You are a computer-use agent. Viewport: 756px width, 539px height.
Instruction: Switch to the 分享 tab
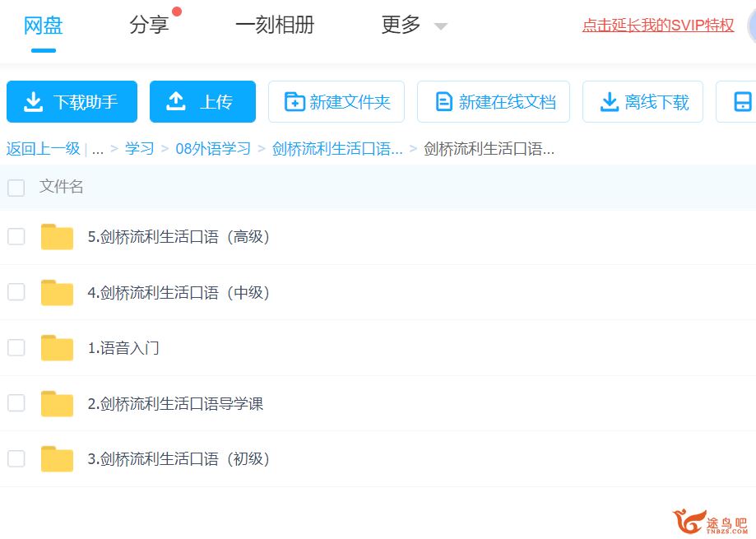pyautogui.click(x=149, y=26)
